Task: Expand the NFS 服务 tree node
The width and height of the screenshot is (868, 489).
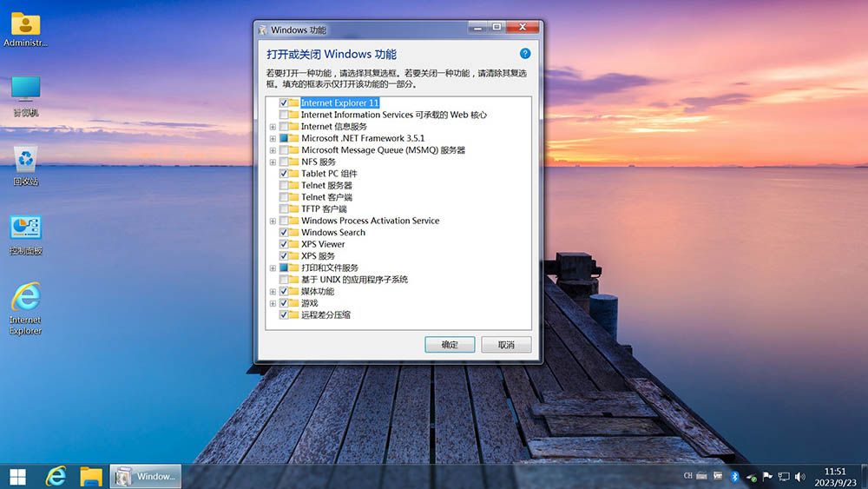Action: tap(273, 162)
